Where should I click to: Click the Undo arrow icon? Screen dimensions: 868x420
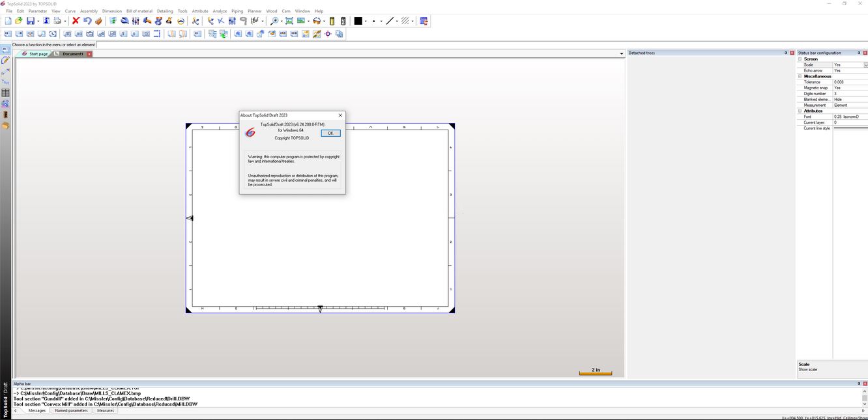tap(87, 21)
